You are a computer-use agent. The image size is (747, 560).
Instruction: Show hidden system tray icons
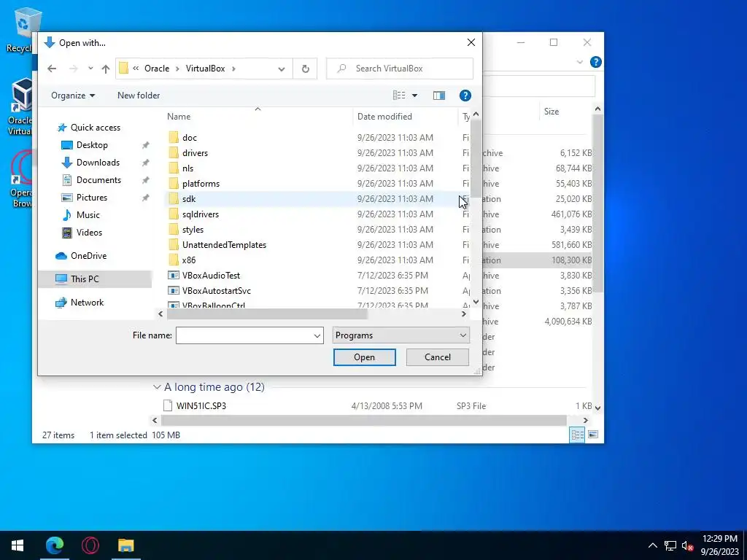pos(653,545)
